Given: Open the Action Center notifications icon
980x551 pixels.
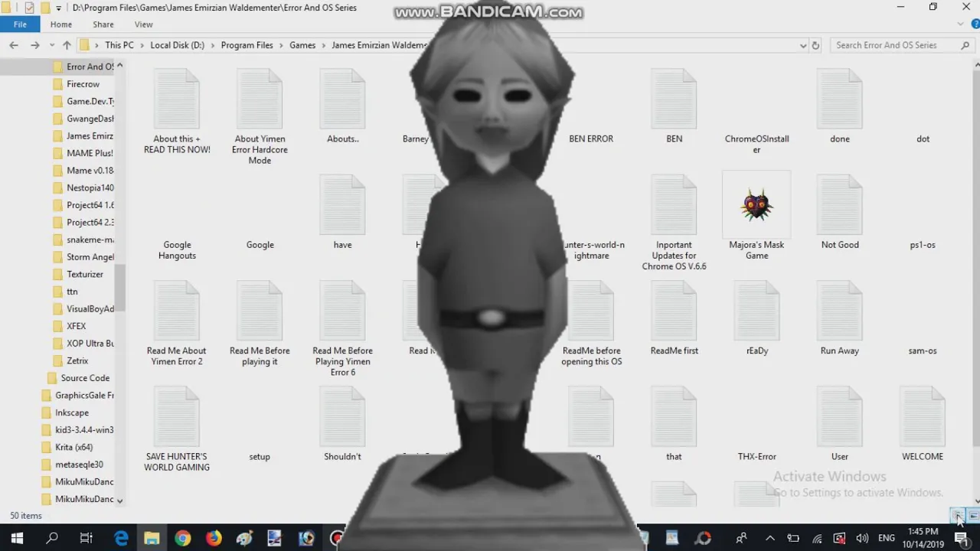Looking at the screenshot, I should 962,538.
